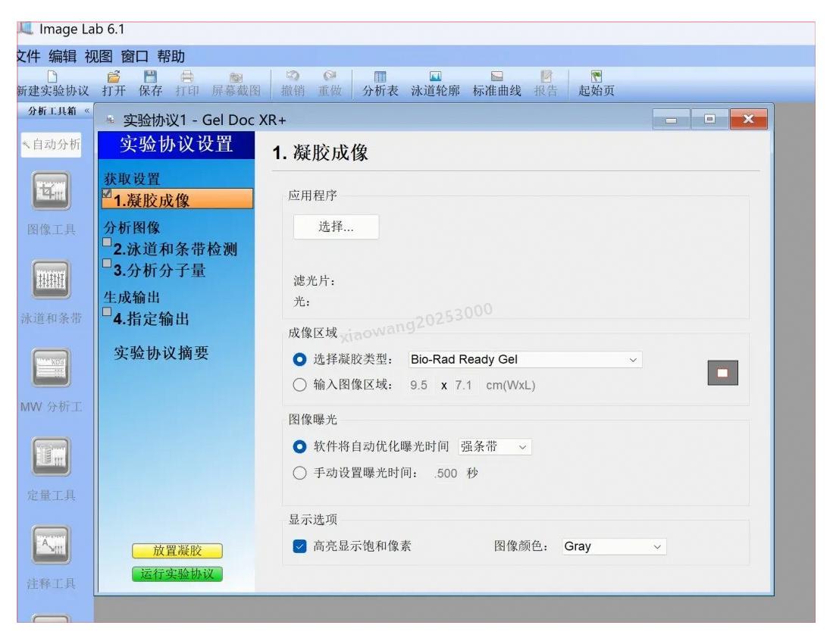Toggle the 1.凝胶成像 step checkbox
Screen dimensions: 833x644
pos(107,192)
